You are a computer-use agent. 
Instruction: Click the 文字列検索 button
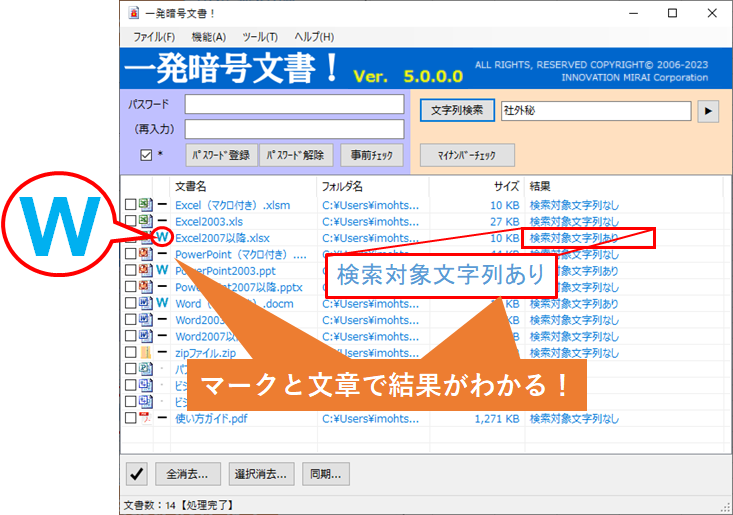[457, 110]
